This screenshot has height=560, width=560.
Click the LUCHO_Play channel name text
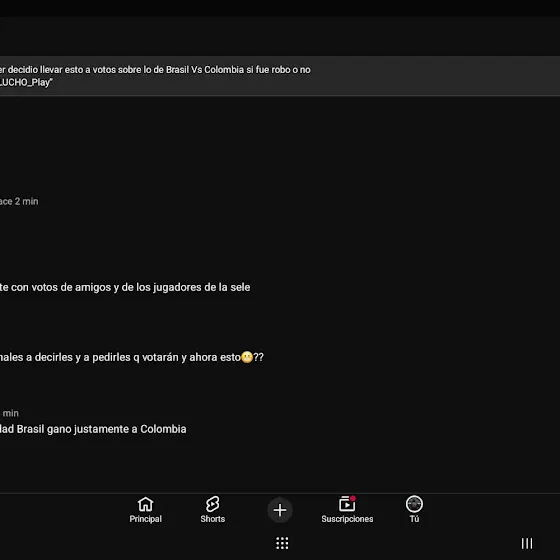tap(26, 82)
